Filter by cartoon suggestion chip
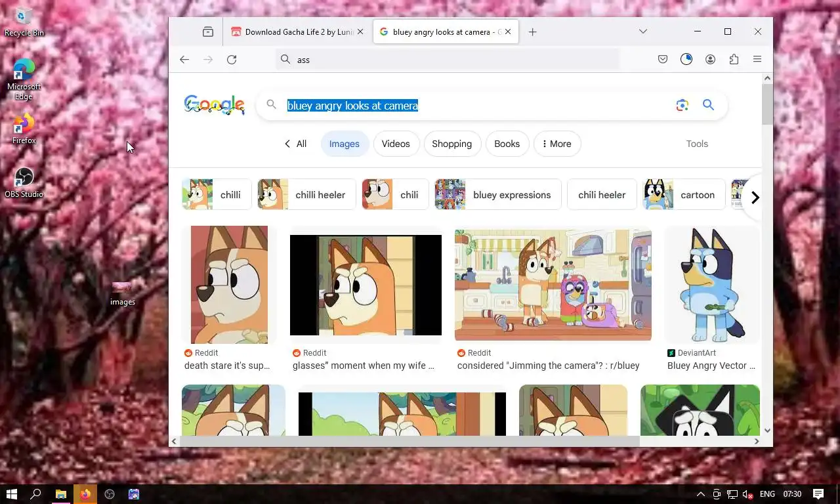The width and height of the screenshot is (840, 504). [x=684, y=195]
